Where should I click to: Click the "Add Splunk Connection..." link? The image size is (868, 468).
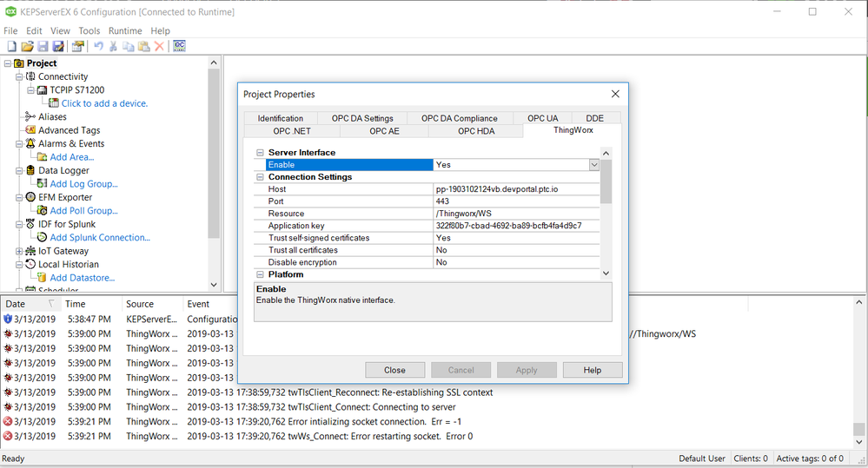click(100, 237)
